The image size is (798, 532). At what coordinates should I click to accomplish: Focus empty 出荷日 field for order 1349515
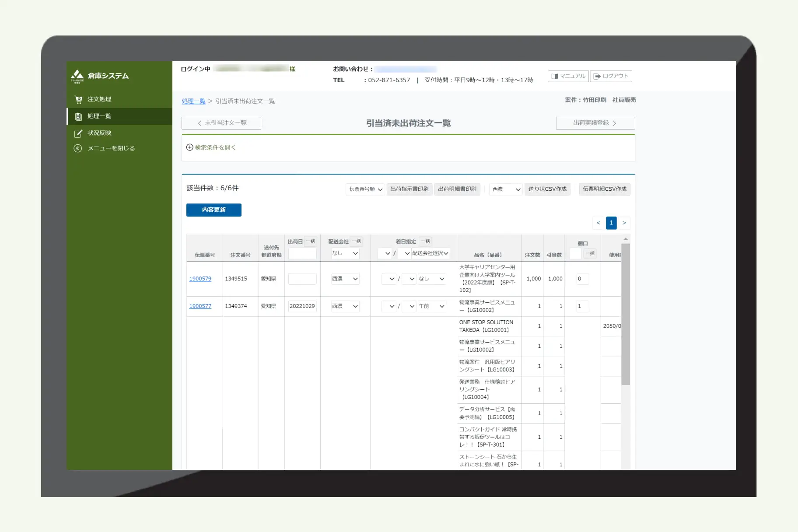click(x=302, y=279)
